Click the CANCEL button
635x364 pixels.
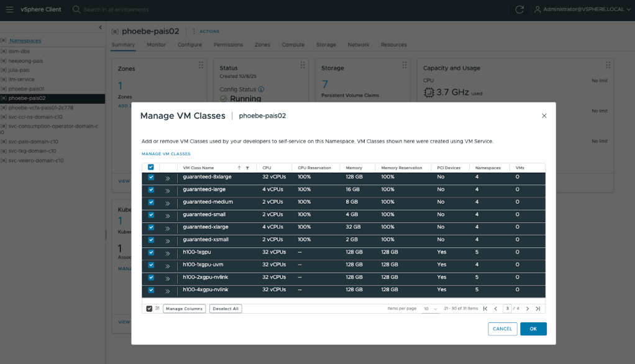[503, 329]
